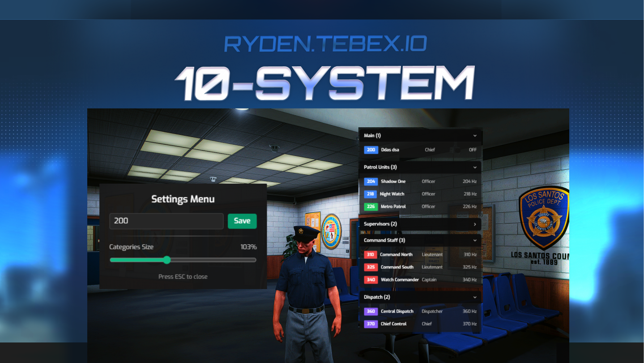Click the Command North unit name
The width and height of the screenshot is (644, 363).
click(397, 255)
